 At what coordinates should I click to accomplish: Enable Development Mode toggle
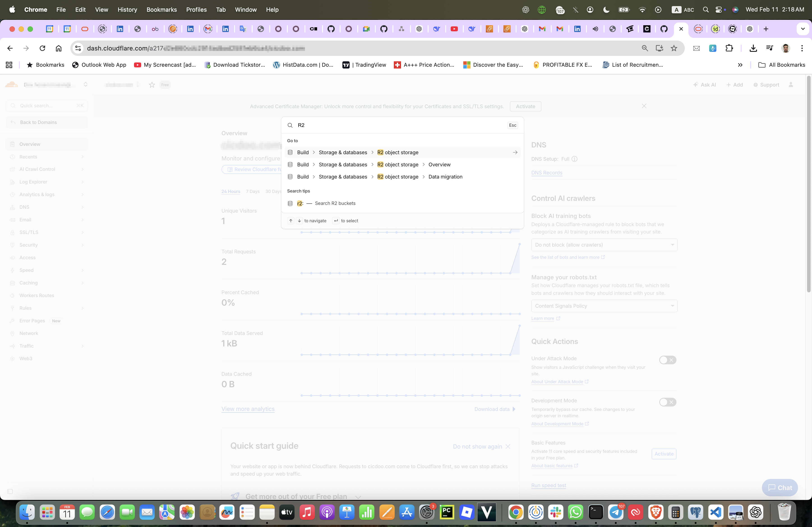click(x=667, y=402)
